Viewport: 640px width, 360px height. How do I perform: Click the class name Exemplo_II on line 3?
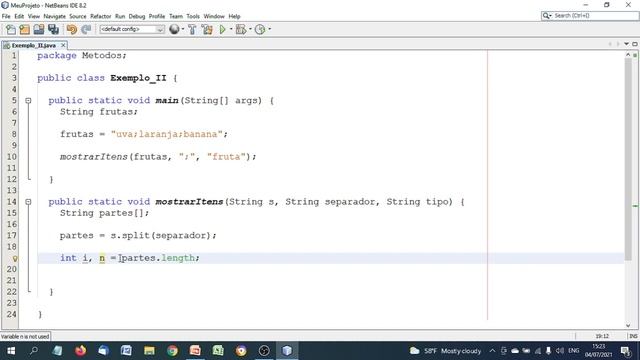click(138, 78)
